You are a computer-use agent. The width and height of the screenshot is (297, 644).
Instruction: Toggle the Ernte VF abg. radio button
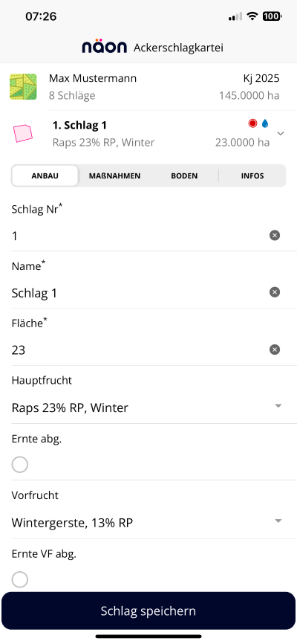tap(20, 580)
